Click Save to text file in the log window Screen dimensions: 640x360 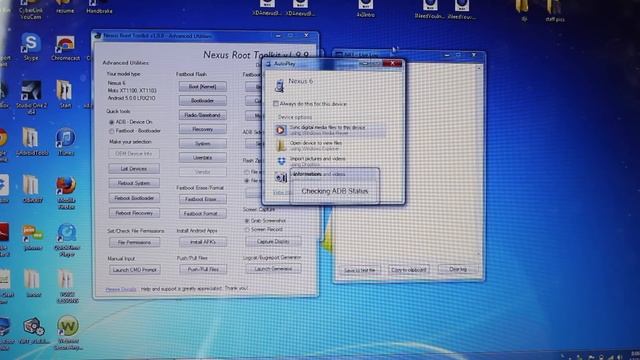[x=360, y=270]
